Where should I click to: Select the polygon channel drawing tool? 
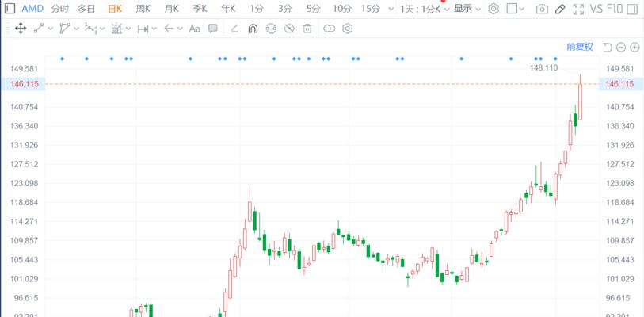click(64, 29)
